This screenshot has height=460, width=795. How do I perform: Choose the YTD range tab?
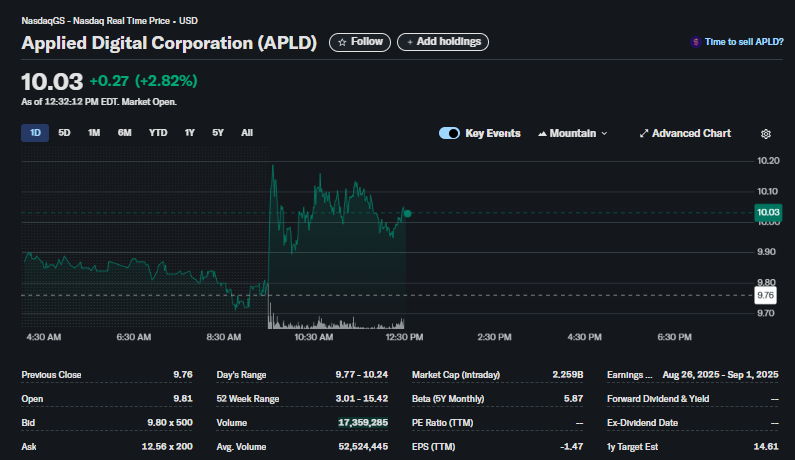pyautogui.click(x=158, y=133)
